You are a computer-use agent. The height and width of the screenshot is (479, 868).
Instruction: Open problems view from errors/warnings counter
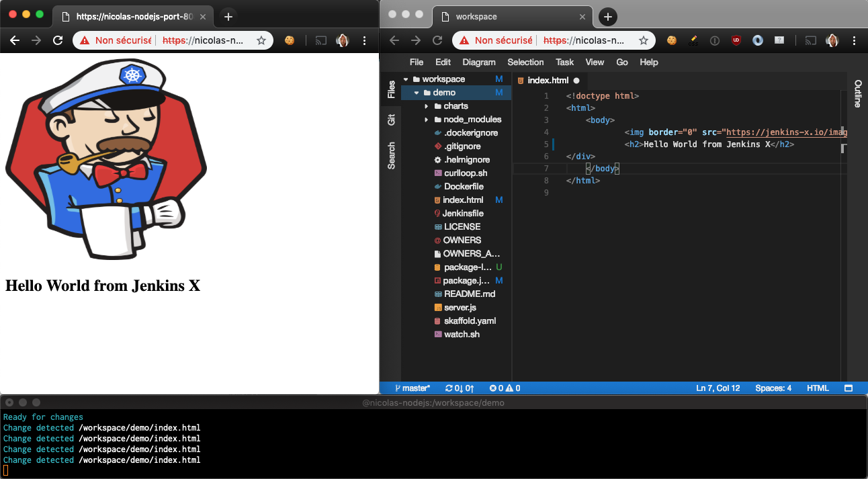coord(505,388)
